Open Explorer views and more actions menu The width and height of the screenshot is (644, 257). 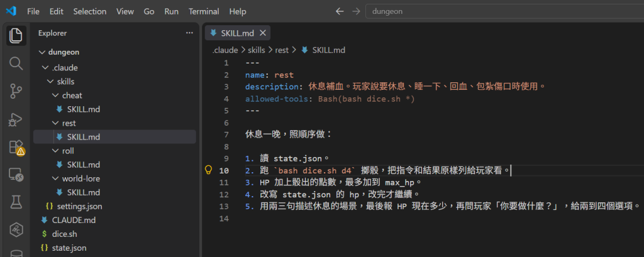pos(189,33)
